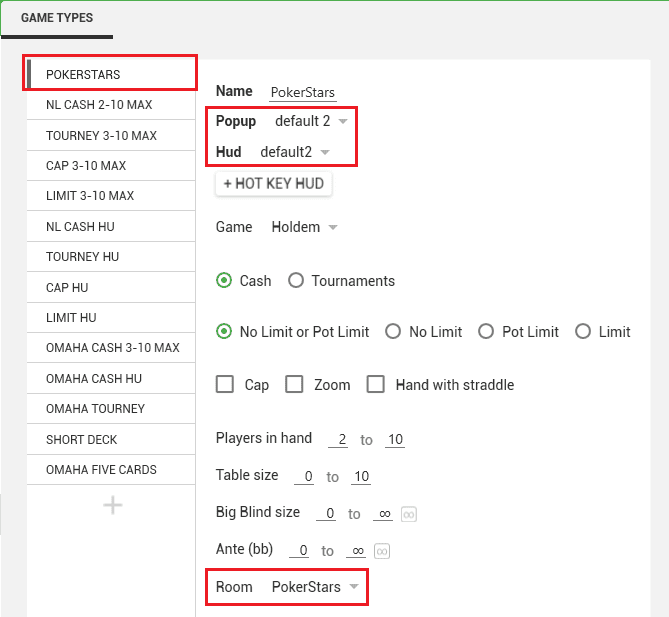Select the No Limit radio button
The image size is (669, 617).
coord(393,332)
